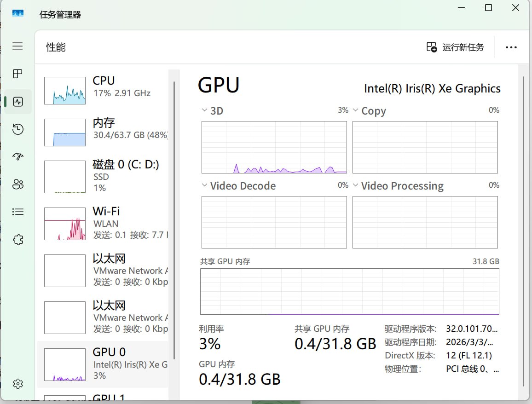Viewport: 532px width, 404px height.
Task: Click the 磁盘 0 mini graph
Action: tap(65, 177)
